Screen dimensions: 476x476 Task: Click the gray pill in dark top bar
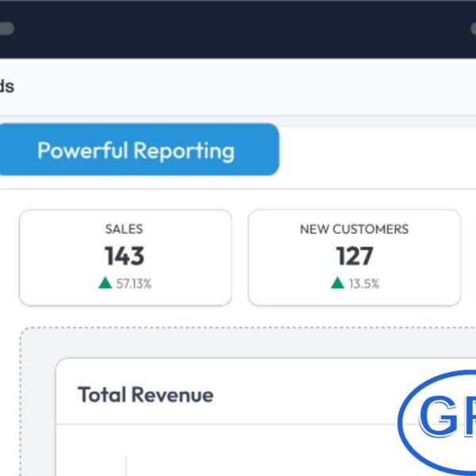(x=6, y=29)
